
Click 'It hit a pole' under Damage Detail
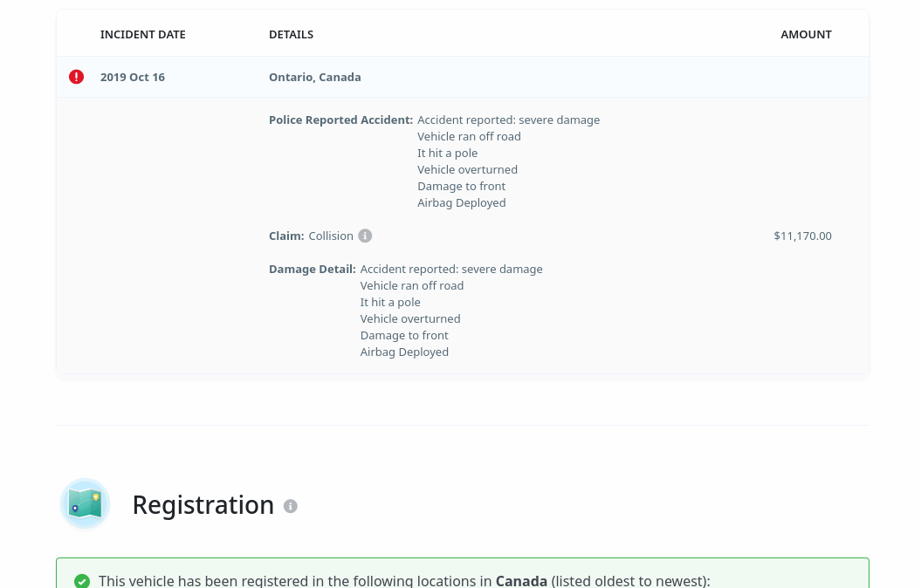[390, 302]
